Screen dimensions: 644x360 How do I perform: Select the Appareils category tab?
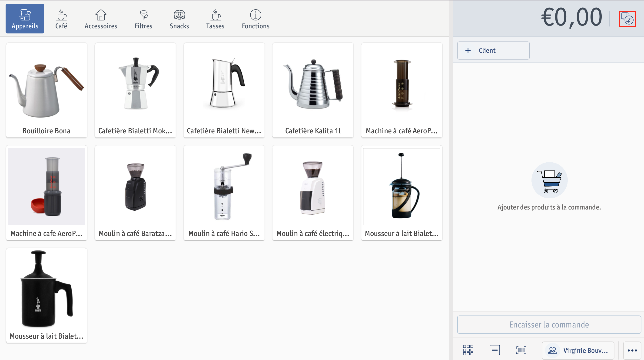coord(25,19)
